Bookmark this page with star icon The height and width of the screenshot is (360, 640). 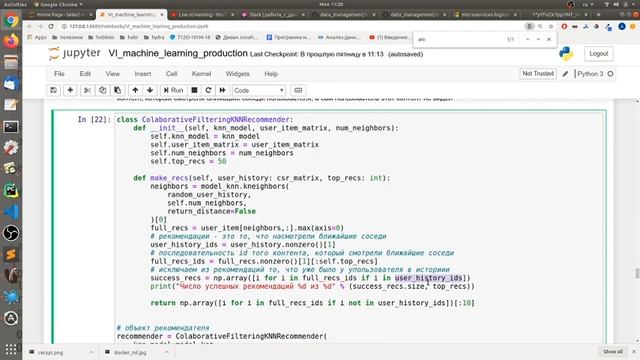point(551,26)
